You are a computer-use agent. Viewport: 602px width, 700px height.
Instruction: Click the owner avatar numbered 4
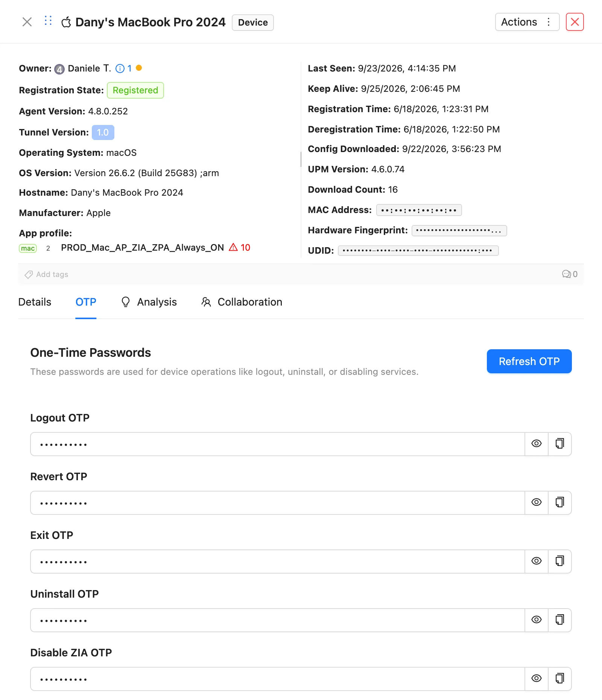59,69
